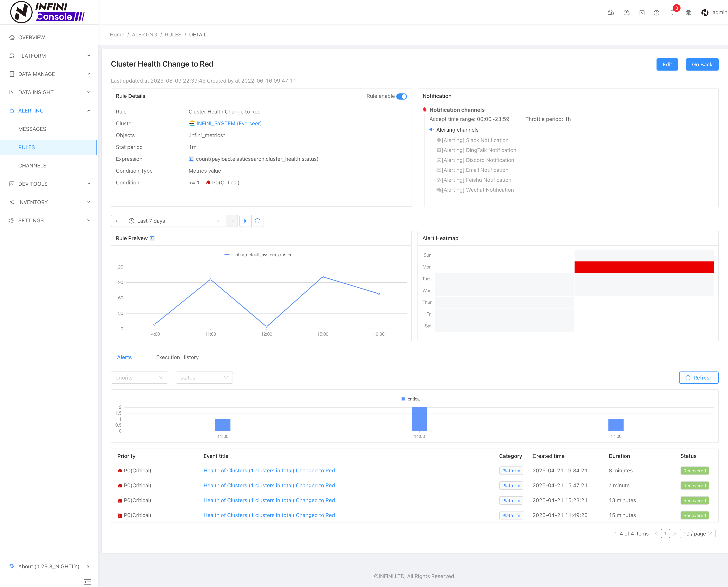Open the terminal console icon in the header
The image size is (728, 587).
642,13
